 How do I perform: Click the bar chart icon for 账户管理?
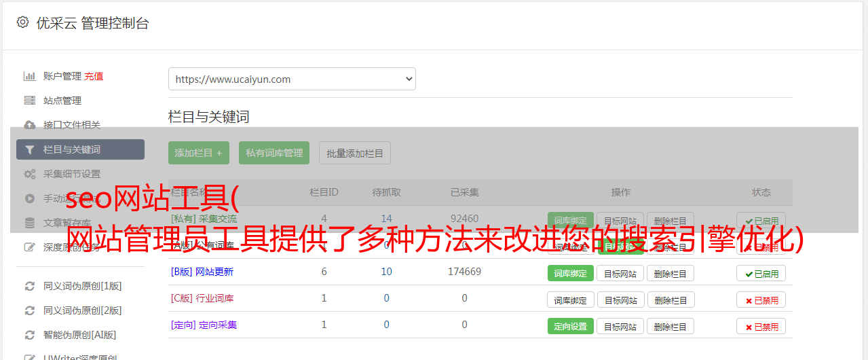(30, 76)
